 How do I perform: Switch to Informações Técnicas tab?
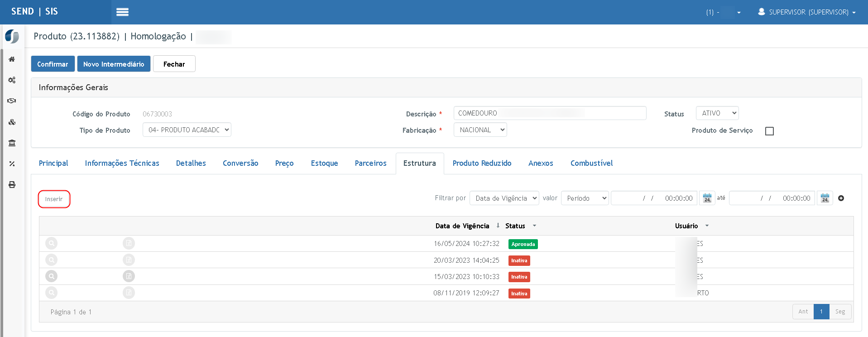point(122,163)
